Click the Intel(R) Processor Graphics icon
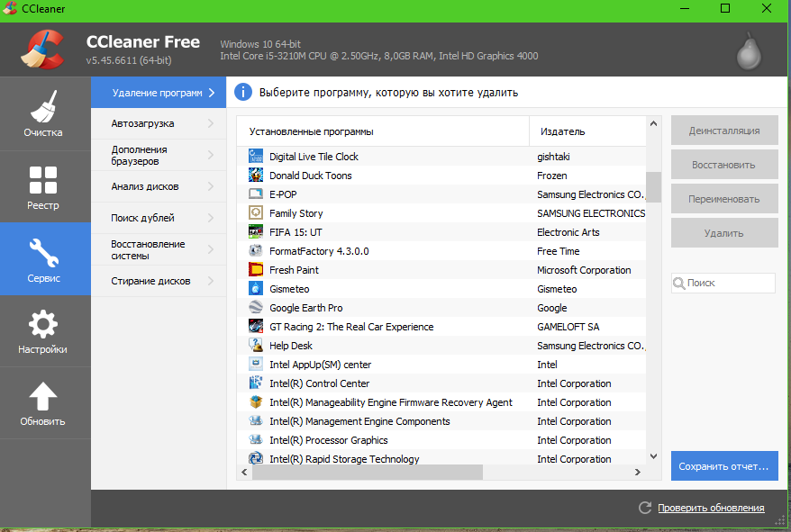The width and height of the screenshot is (791, 532). coord(256,439)
